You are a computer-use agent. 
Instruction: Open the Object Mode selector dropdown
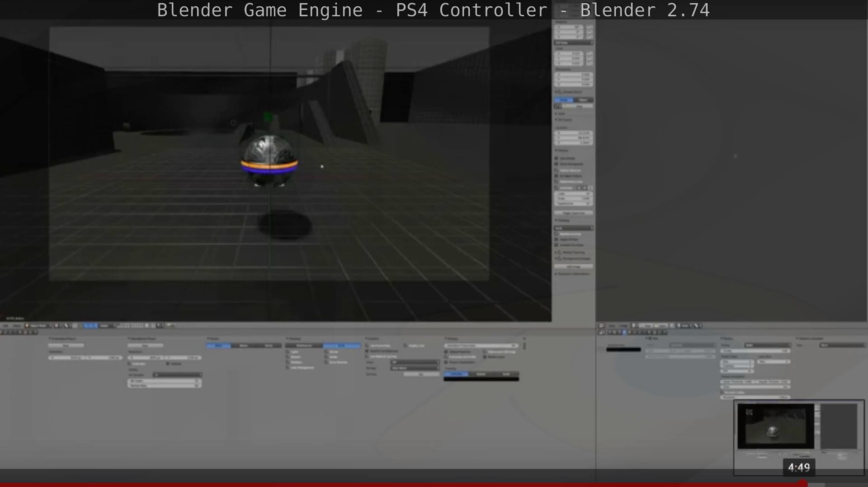[x=37, y=326]
